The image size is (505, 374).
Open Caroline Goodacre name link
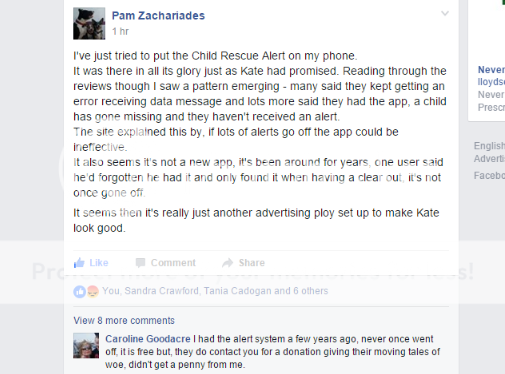(x=148, y=339)
